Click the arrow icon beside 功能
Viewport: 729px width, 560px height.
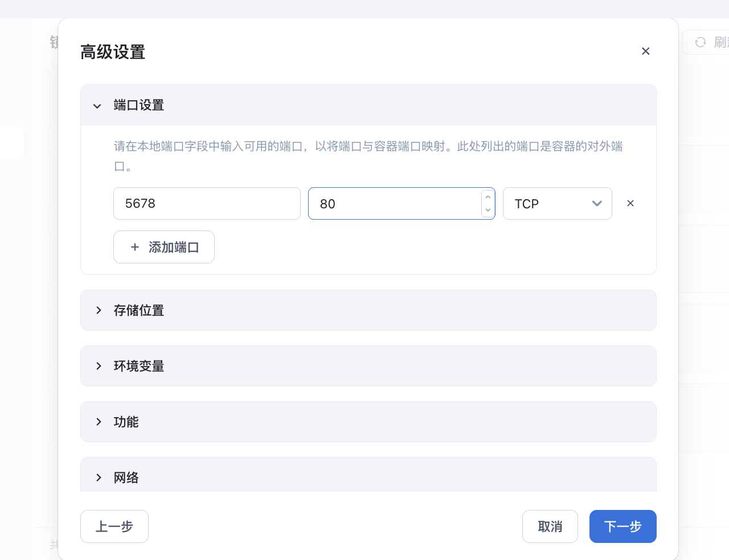(x=99, y=422)
